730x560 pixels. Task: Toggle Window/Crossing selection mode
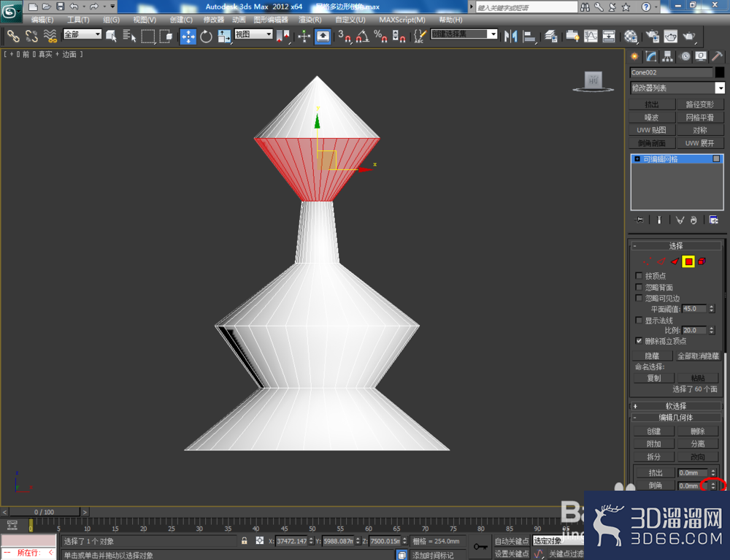(x=166, y=36)
